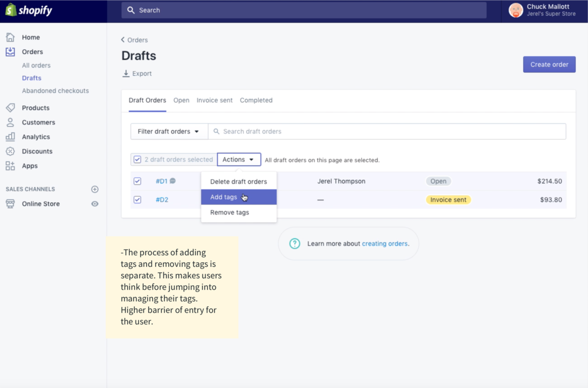View Online Store with the eye icon

tap(95, 203)
